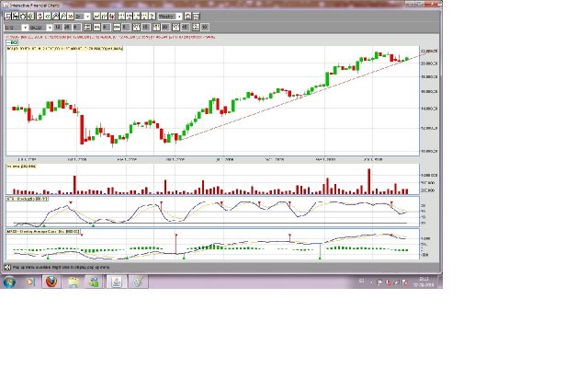Click the yellow price info label above the candlestick chart

coord(65,49)
